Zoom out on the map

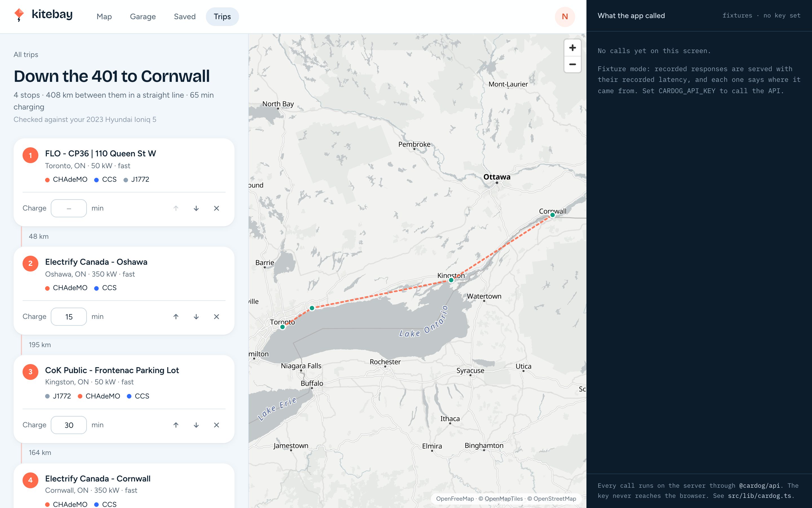(x=572, y=64)
